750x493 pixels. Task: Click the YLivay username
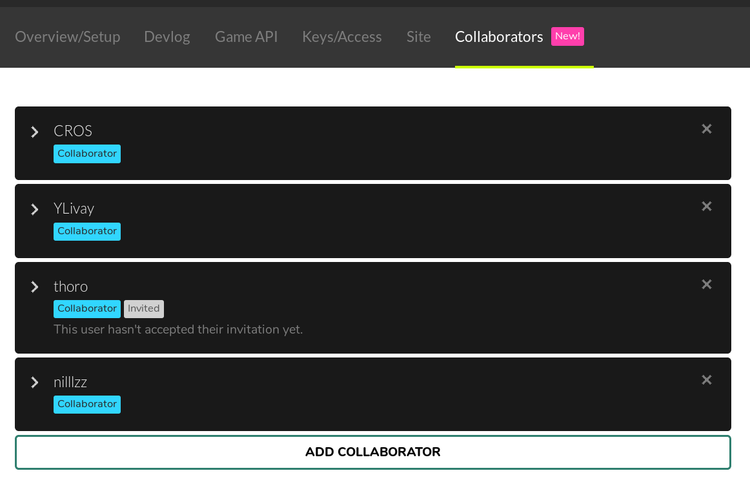74,209
